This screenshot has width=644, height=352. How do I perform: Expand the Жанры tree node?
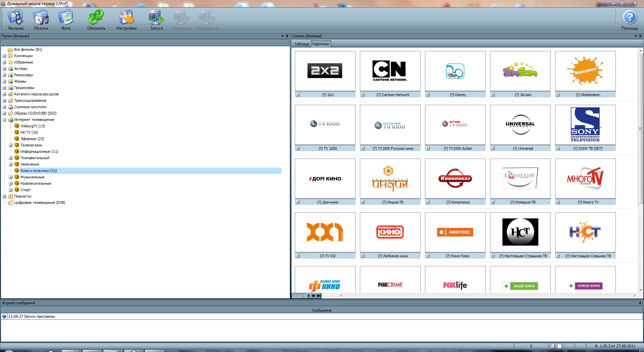[4, 81]
